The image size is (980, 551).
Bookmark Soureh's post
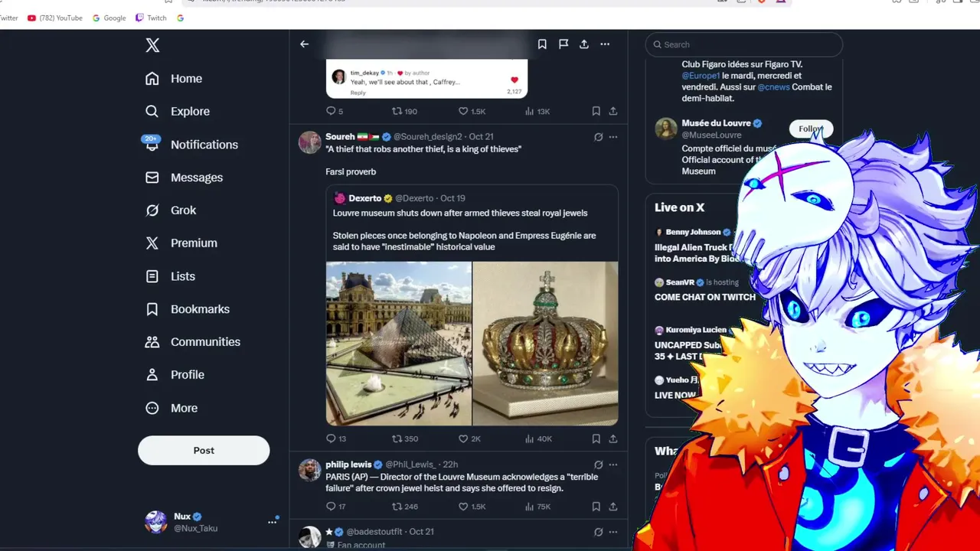(x=596, y=439)
